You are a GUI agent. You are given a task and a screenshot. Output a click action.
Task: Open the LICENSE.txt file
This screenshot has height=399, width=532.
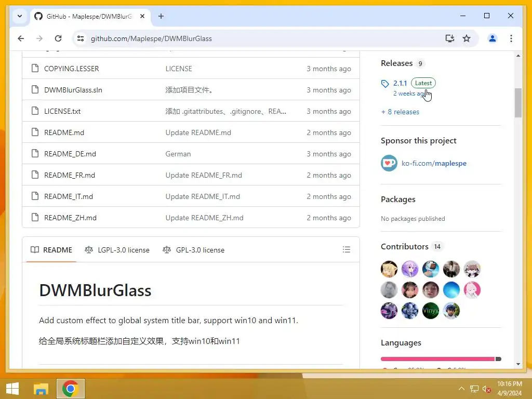pos(62,111)
